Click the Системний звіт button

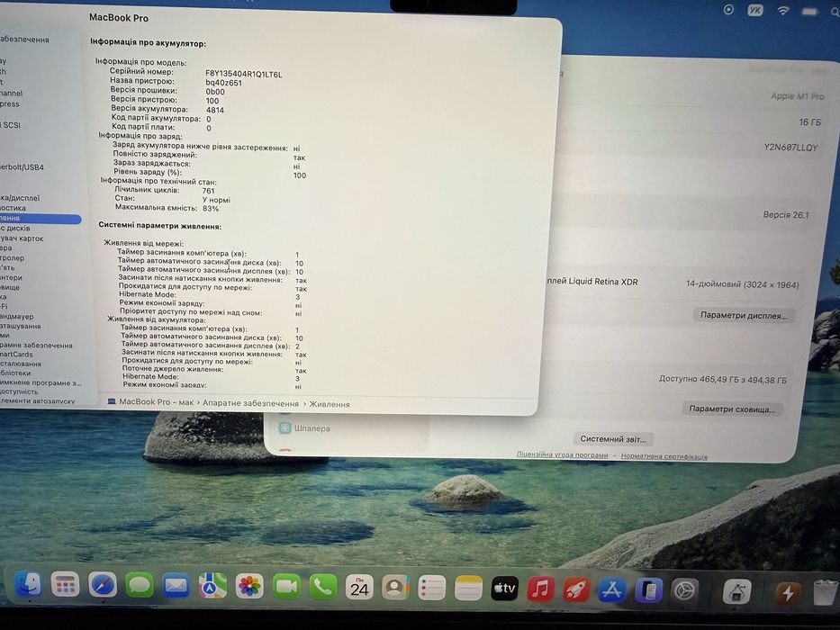click(x=613, y=439)
